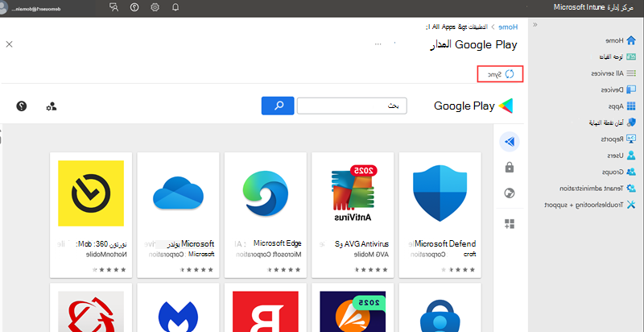Viewport: 644px width, 332px height.
Task: Click the Google Play logo
Action: [473, 106]
